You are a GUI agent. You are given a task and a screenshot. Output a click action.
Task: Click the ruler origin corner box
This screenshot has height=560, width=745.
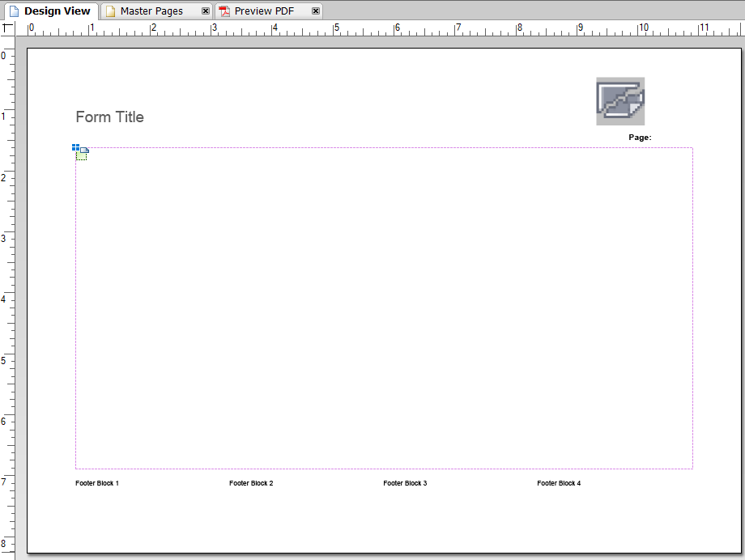click(x=7, y=28)
